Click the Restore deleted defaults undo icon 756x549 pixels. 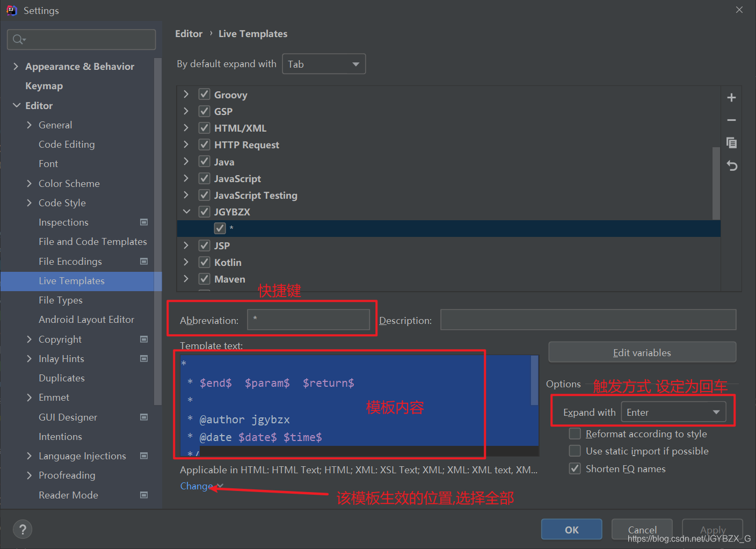pos(731,165)
